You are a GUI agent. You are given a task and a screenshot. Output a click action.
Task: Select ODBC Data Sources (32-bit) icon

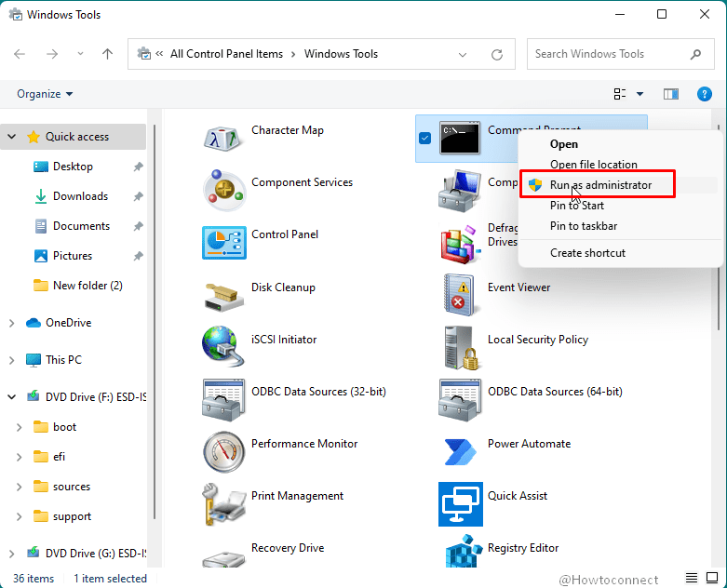[223, 399]
